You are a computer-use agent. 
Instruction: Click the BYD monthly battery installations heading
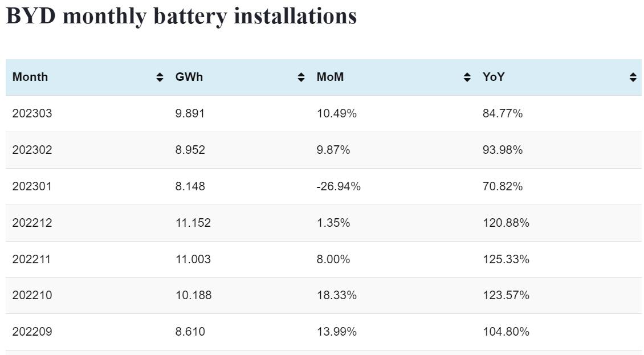tap(181, 16)
